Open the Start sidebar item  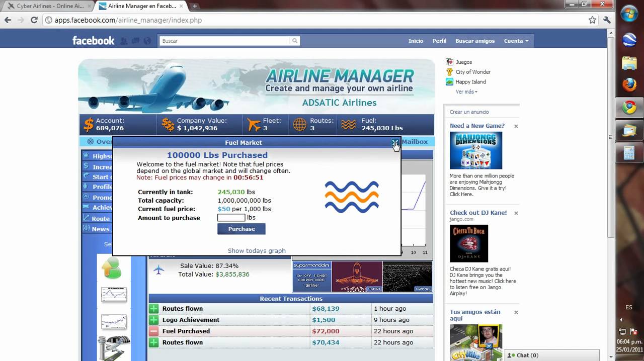pyautogui.click(x=97, y=176)
